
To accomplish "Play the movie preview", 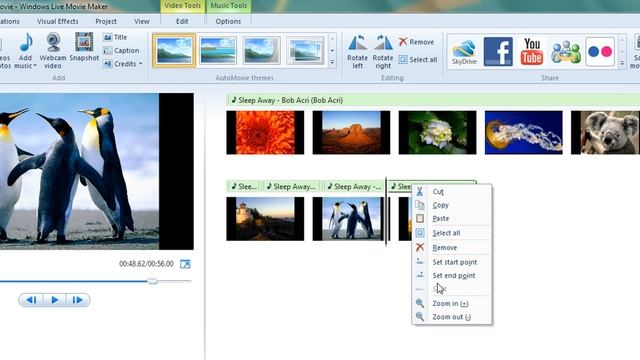I will point(54,300).
